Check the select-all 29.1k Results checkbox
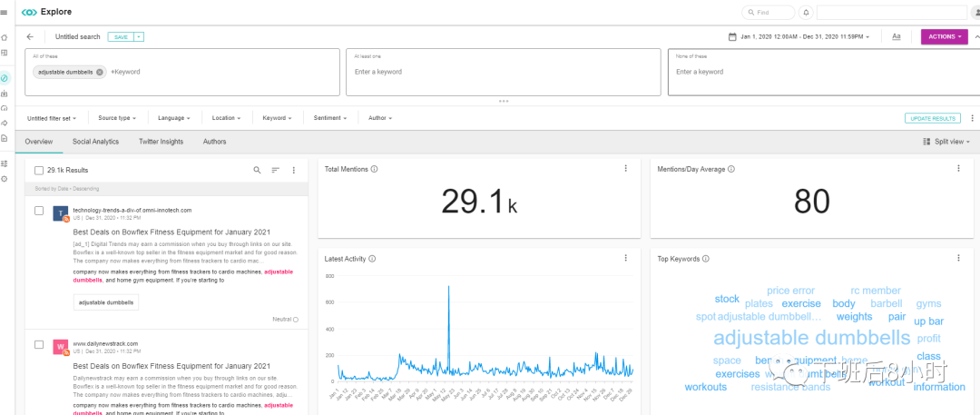The height and width of the screenshot is (415, 980). coord(38,170)
